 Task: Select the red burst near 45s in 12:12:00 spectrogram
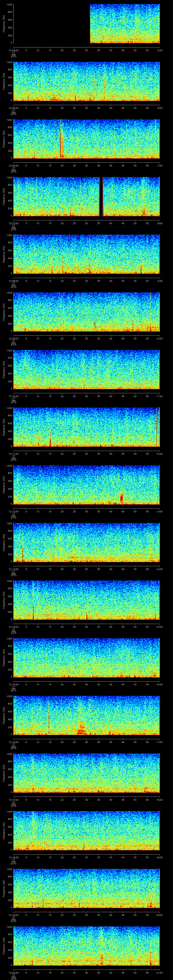point(122,498)
